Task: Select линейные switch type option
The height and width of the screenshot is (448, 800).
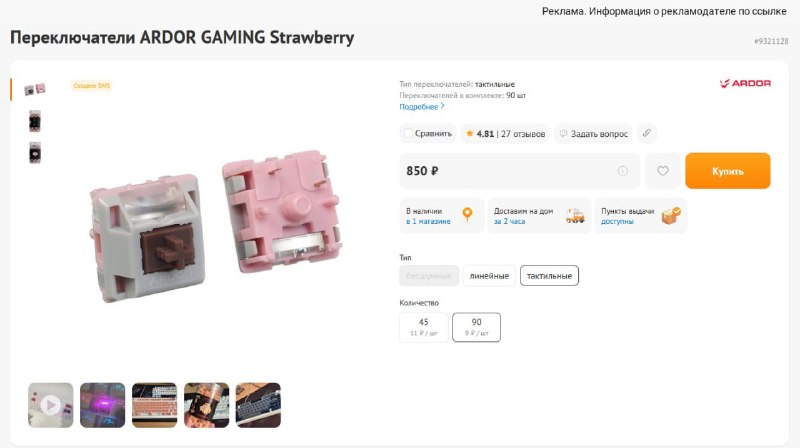Action: click(x=489, y=276)
